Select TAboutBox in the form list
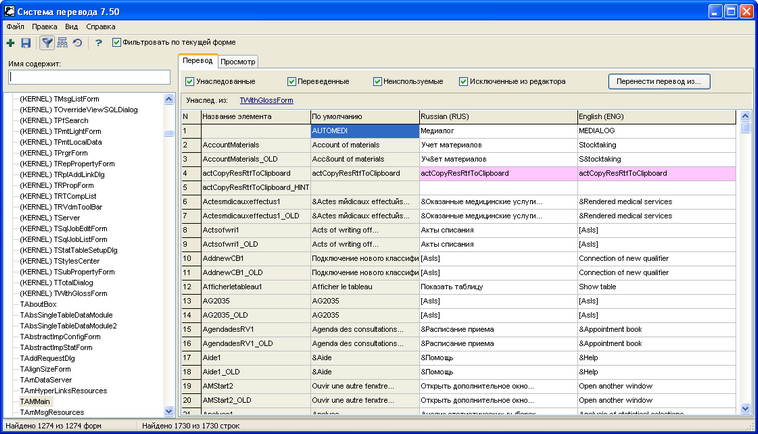Viewport: 758px width, 434px height. pos(38,304)
